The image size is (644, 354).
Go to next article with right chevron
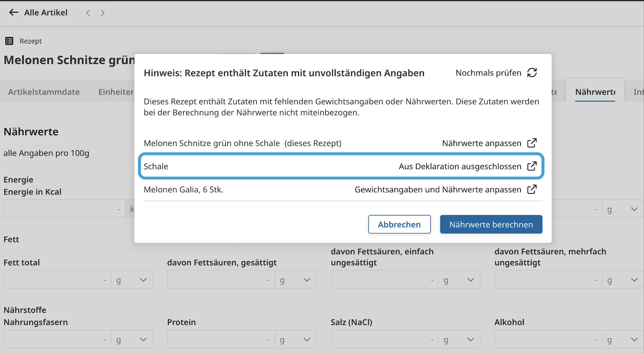pyautogui.click(x=103, y=13)
